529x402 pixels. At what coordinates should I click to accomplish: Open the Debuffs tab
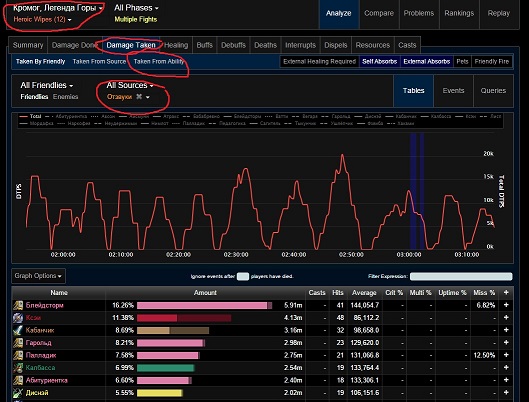(233, 45)
